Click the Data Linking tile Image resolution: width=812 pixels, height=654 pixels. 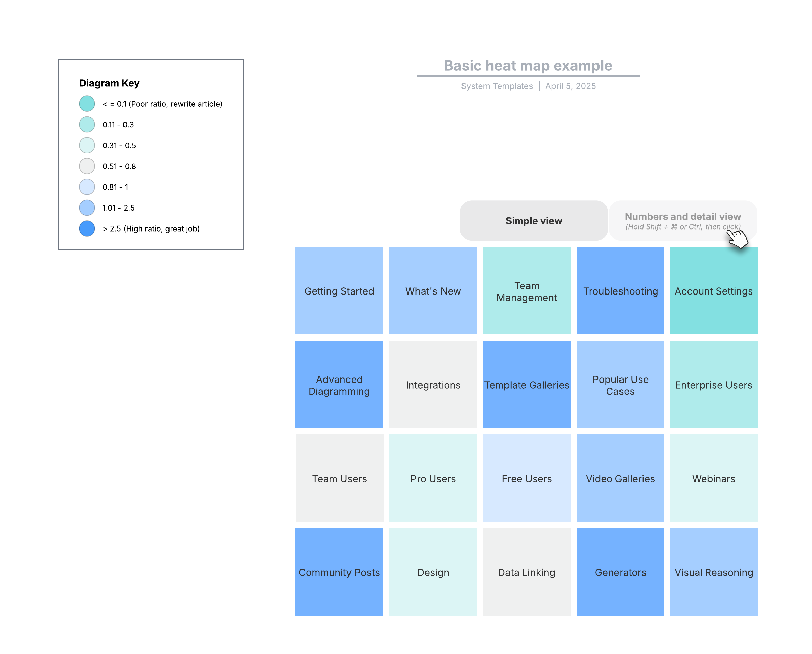pyautogui.click(x=526, y=572)
